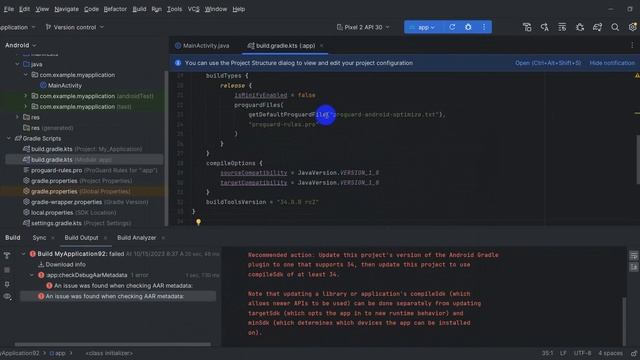Viewport: 640px width, 360px height.
Task: Close the build.gradle.kts (app) editor tab
Action: click(322, 46)
